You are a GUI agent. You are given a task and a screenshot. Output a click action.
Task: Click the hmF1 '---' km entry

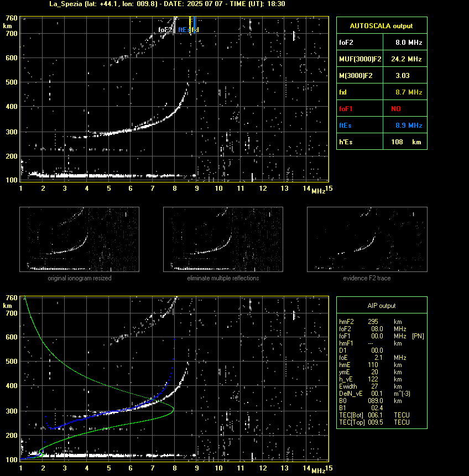371,344
